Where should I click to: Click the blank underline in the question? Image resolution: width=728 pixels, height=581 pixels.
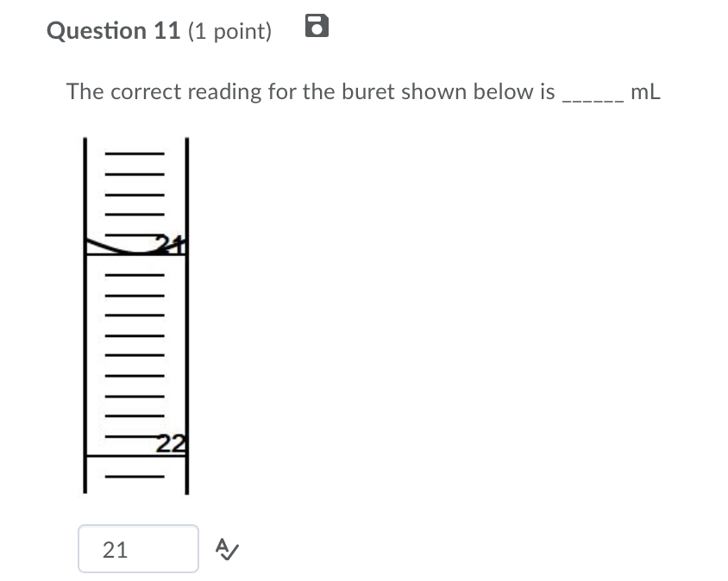point(593,97)
